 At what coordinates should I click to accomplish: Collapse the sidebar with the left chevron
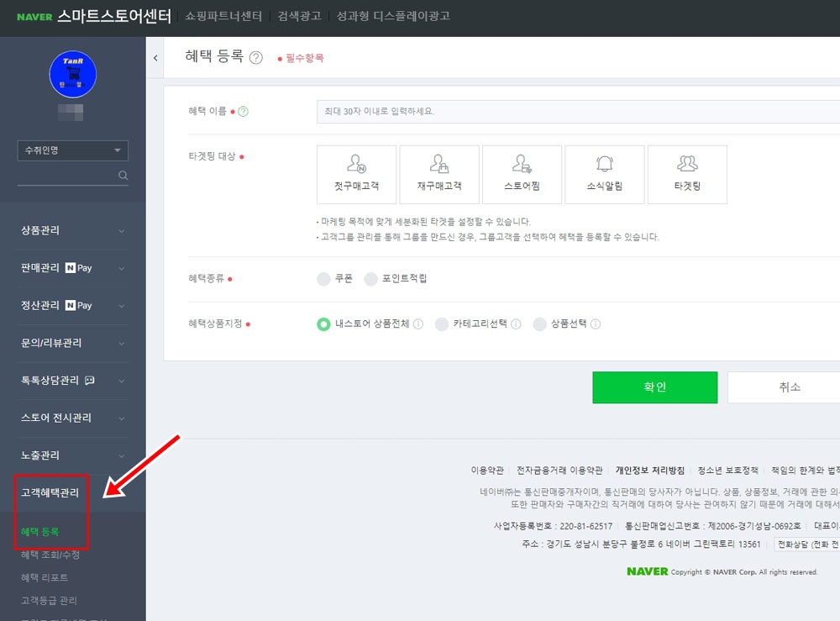[x=155, y=58]
